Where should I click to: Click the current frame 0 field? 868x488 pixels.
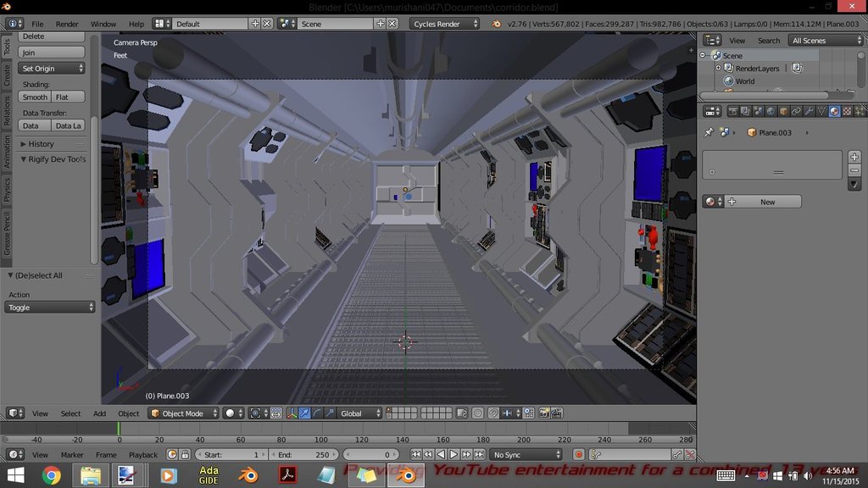370,454
